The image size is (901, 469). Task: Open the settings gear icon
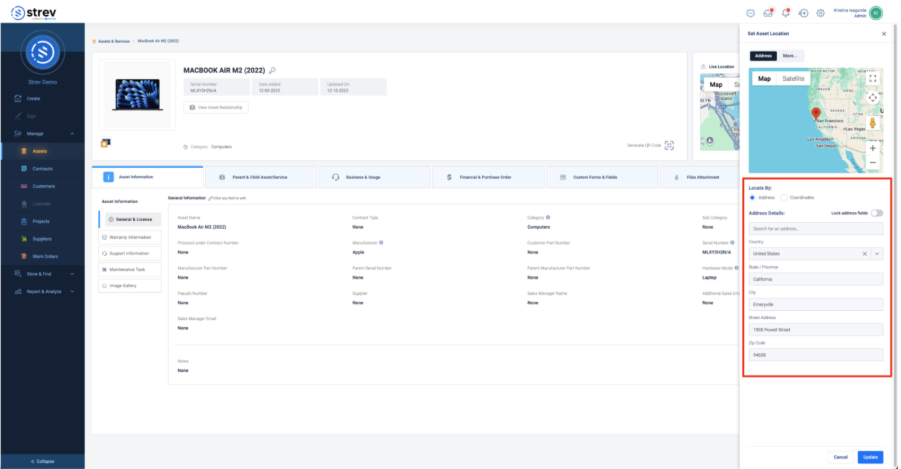820,13
